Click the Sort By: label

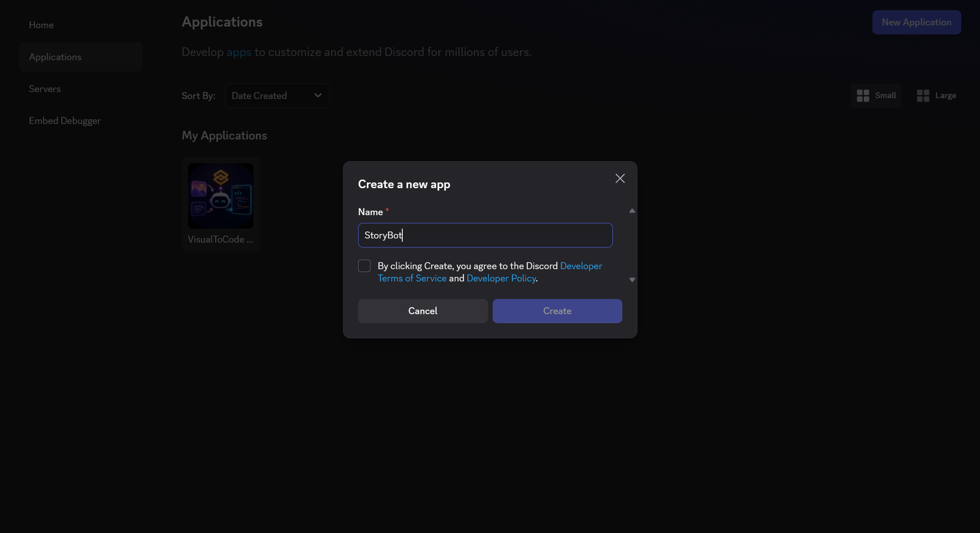pos(198,96)
